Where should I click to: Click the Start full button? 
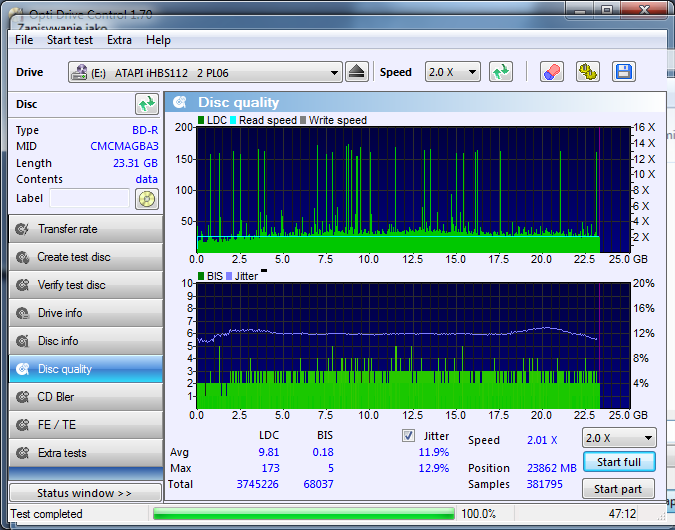click(x=619, y=462)
